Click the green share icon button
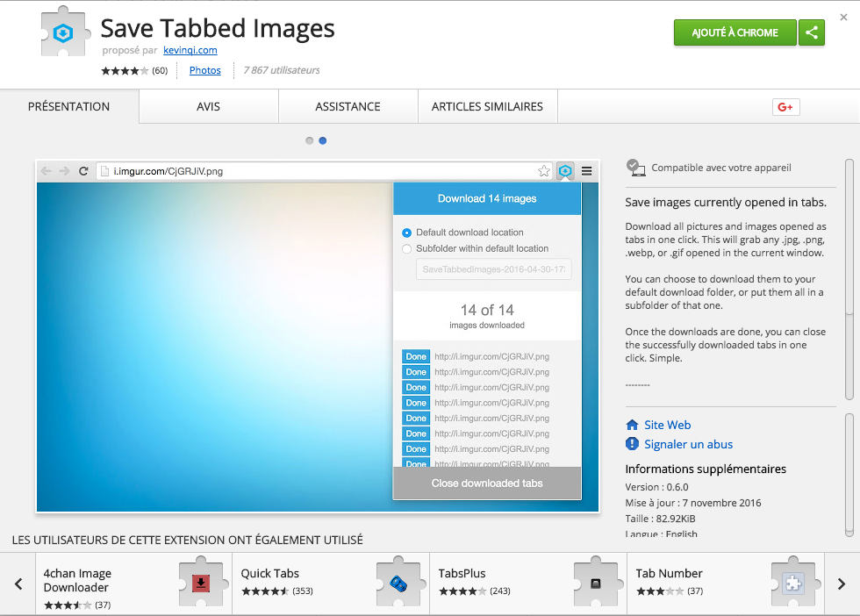The width and height of the screenshot is (860, 616). point(812,33)
